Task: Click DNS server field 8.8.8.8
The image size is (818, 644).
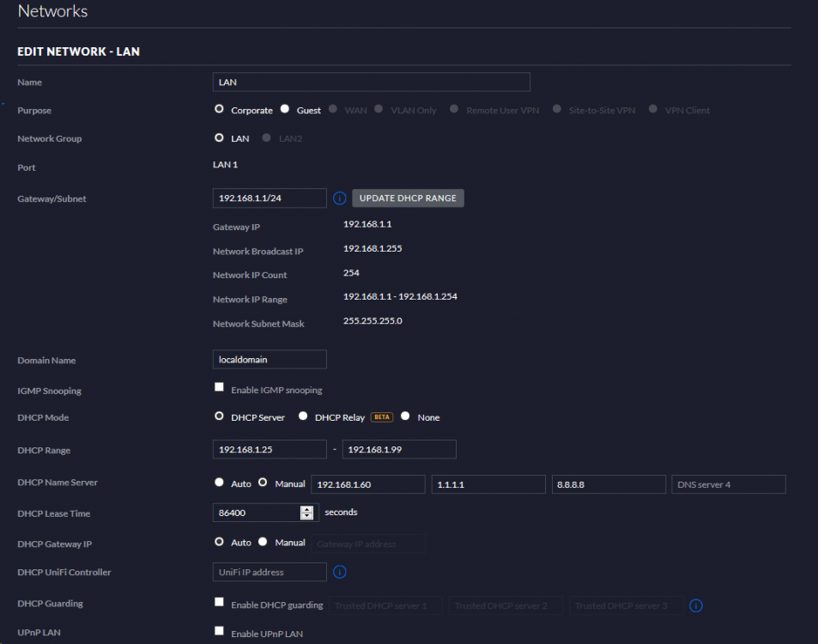Action: 609,484
